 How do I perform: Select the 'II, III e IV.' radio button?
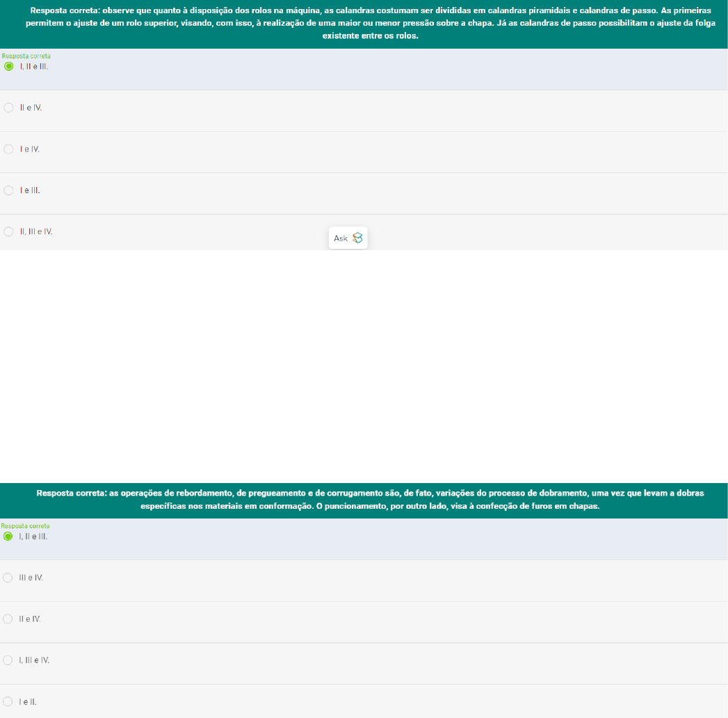point(8,231)
